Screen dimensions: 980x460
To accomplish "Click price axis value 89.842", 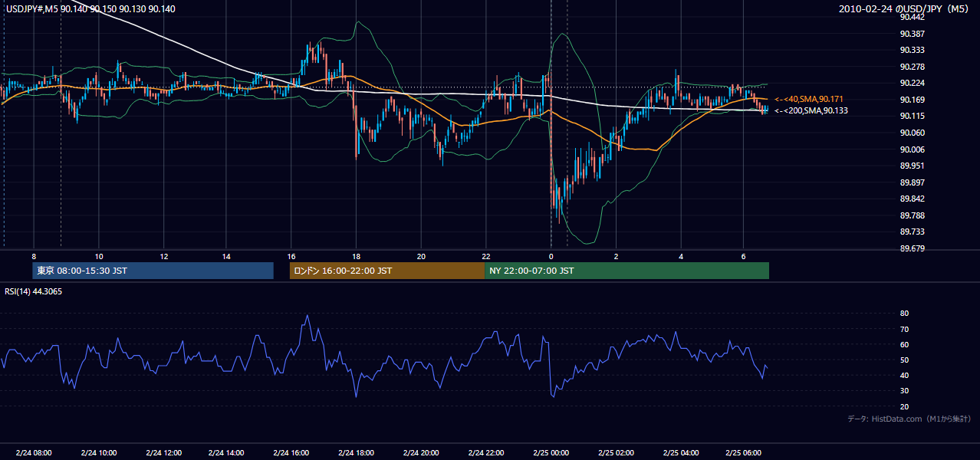I will click(913, 199).
